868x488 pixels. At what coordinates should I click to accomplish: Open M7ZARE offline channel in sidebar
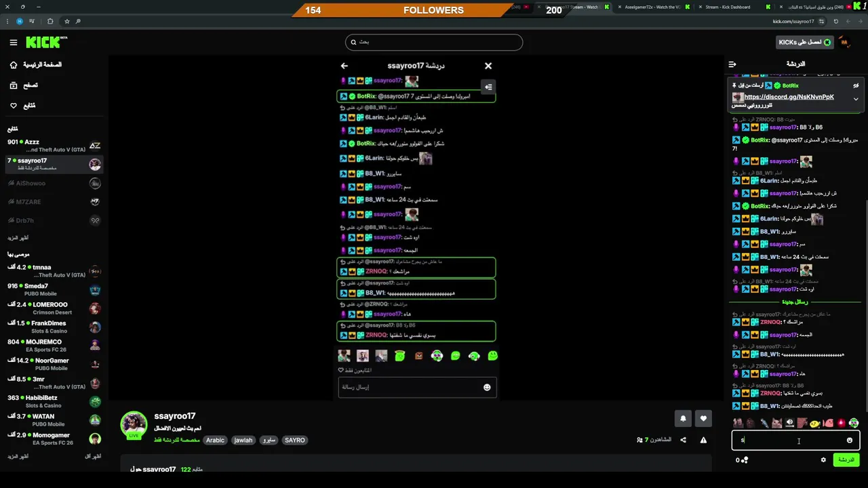pyautogui.click(x=54, y=202)
